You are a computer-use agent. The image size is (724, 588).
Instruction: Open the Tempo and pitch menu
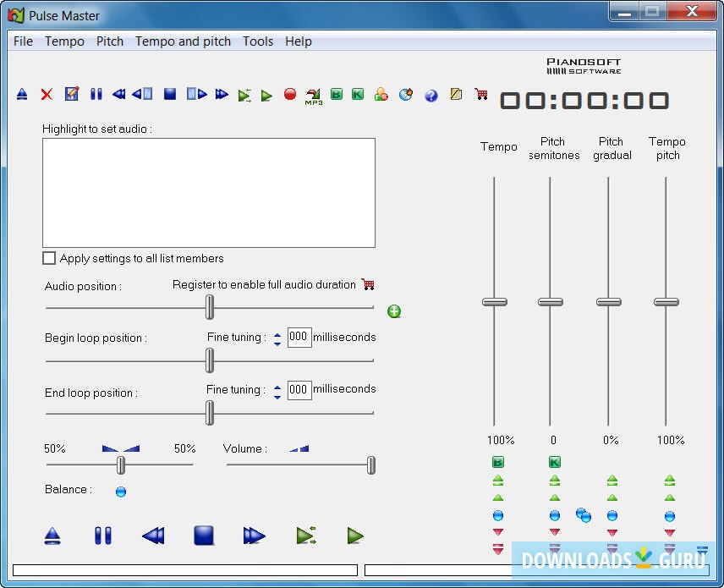[x=183, y=41]
